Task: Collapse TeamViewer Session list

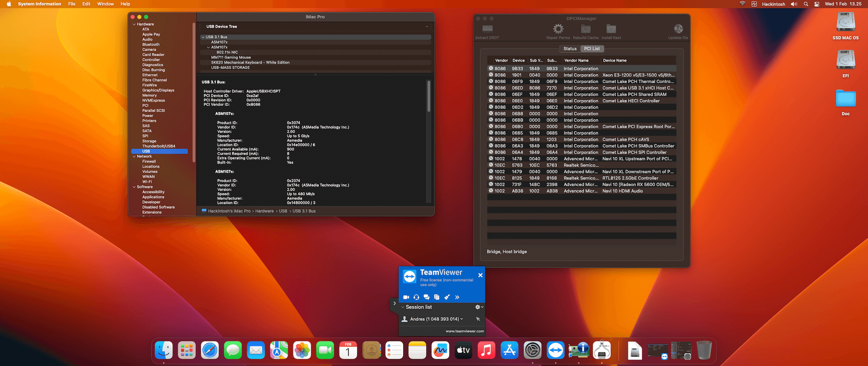Action: pos(403,307)
